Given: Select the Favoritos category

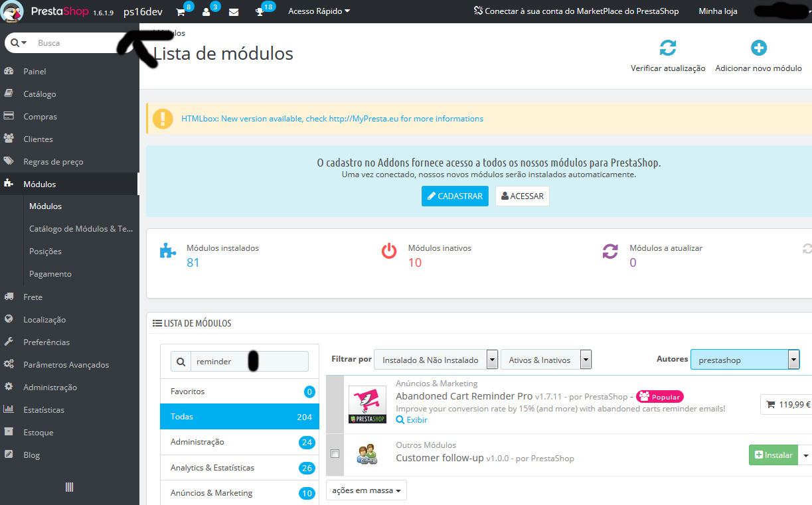Looking at the screenshot, I should coord(240,392).
